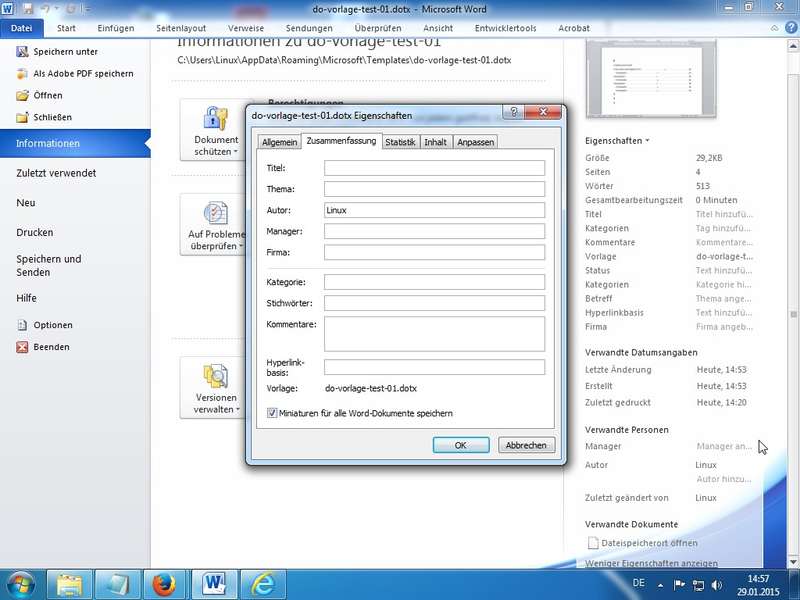Click the Beenden red X icon
Screen dimensions: 800x600
coord(22,347)
